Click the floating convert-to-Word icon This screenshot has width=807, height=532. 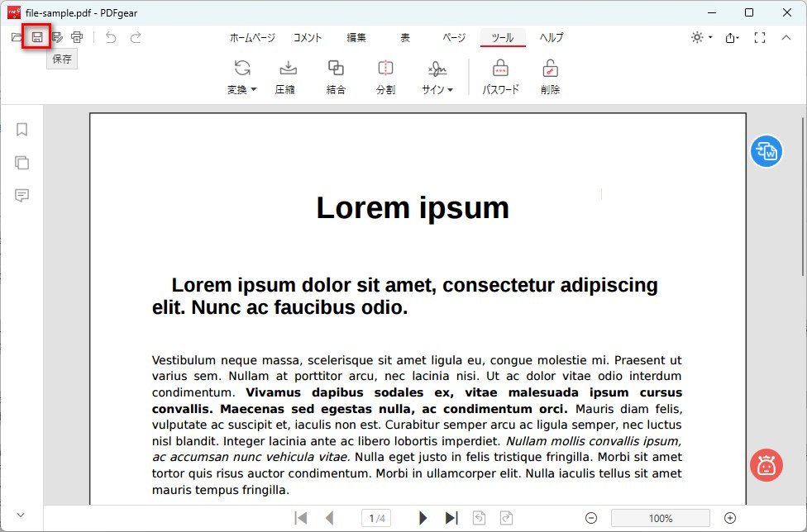[766, 151]
